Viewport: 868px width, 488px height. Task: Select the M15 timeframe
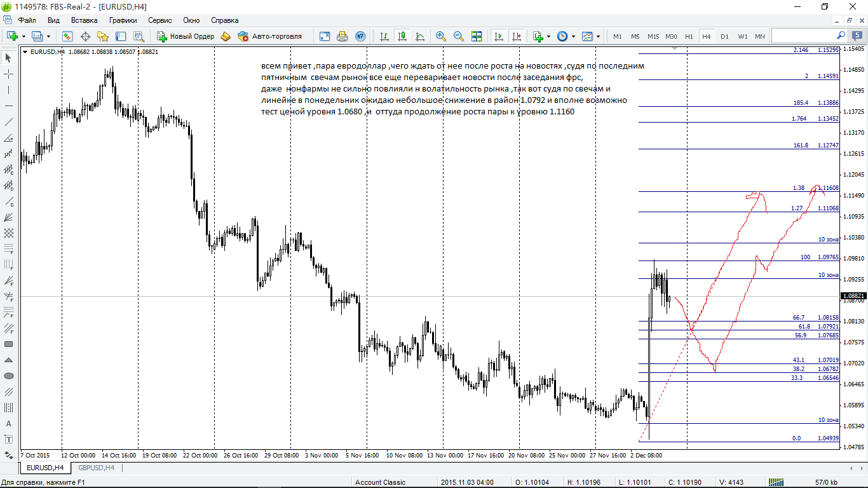653,36
